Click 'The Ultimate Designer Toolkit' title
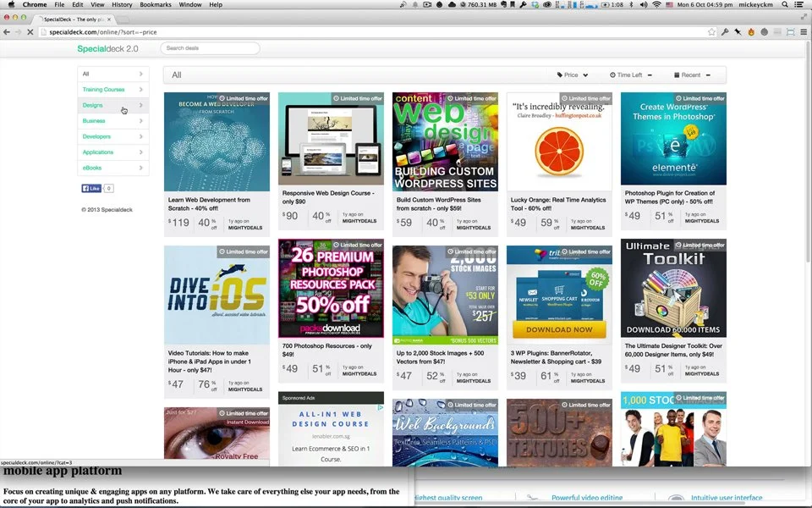This screenshot has height=508, width=812. (x=673, y=350)
